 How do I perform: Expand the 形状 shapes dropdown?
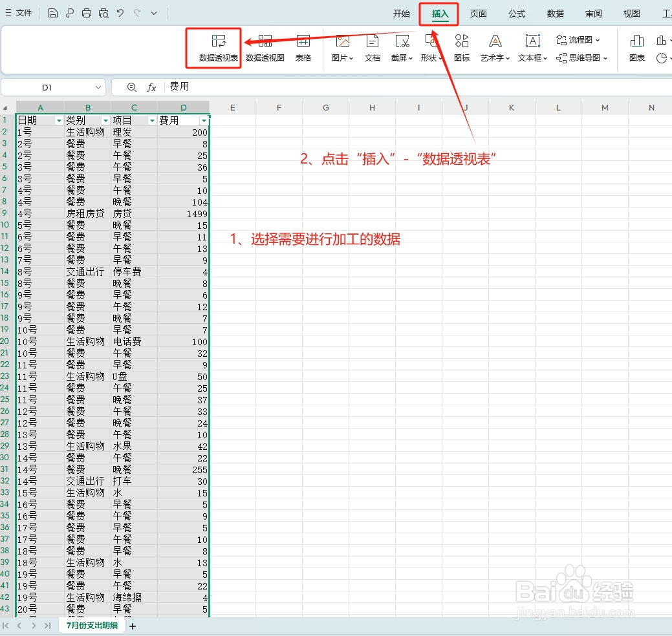pos(431,48)
